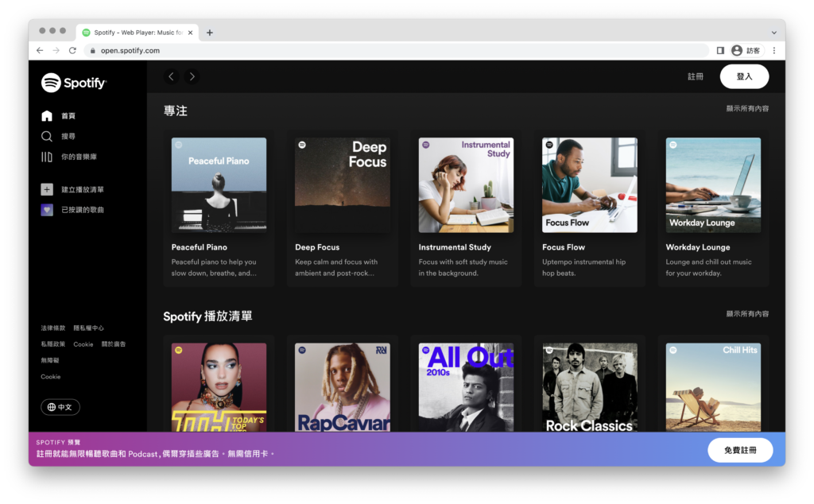Click the padlock icon in address bar

93,51
